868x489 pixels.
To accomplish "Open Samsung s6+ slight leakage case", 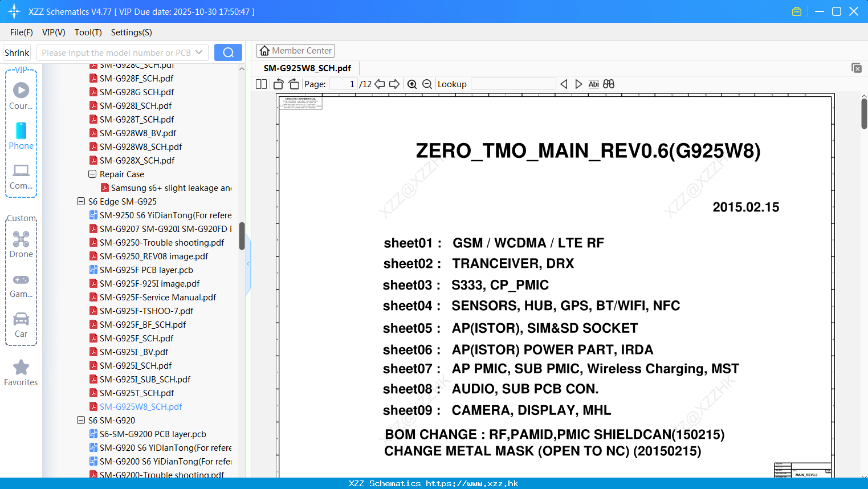I will (171, 188).
